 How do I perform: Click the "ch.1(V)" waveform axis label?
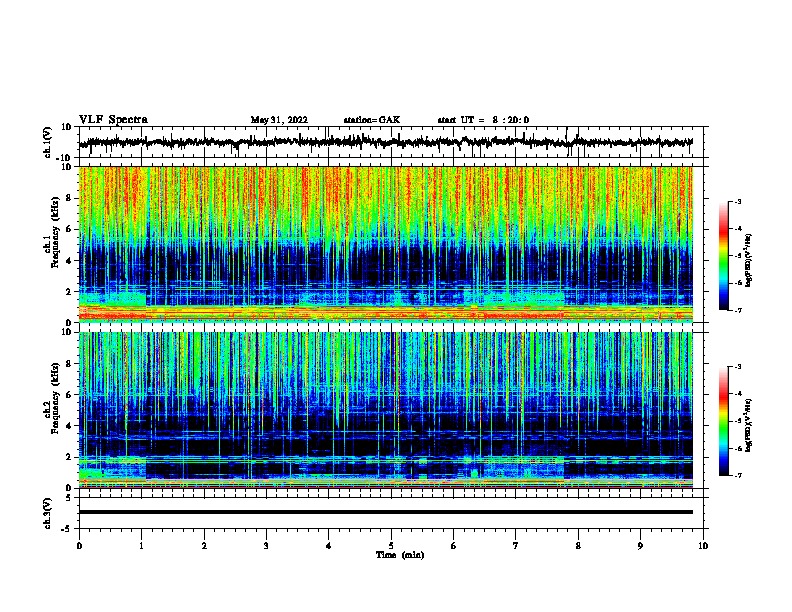48,142
